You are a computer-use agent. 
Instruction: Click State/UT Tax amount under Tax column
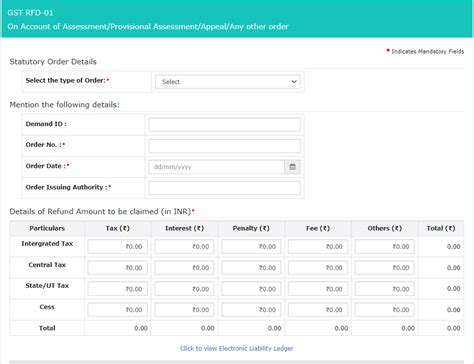click(x=118, y=289)
